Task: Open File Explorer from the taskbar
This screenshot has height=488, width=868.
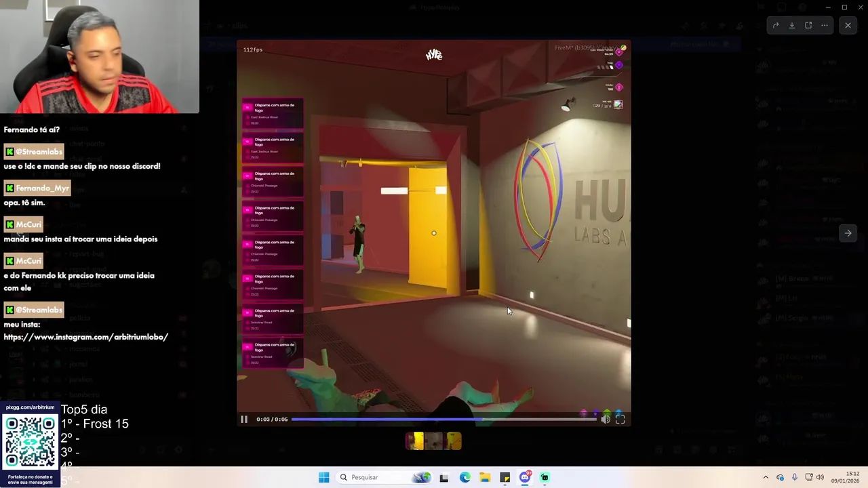Action: point(485,477)
